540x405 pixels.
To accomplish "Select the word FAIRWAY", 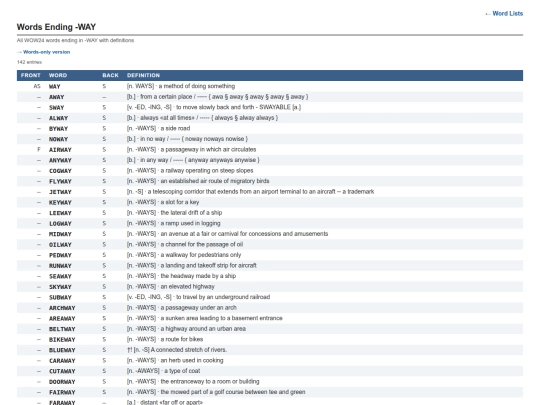I will tap(62, 393).
